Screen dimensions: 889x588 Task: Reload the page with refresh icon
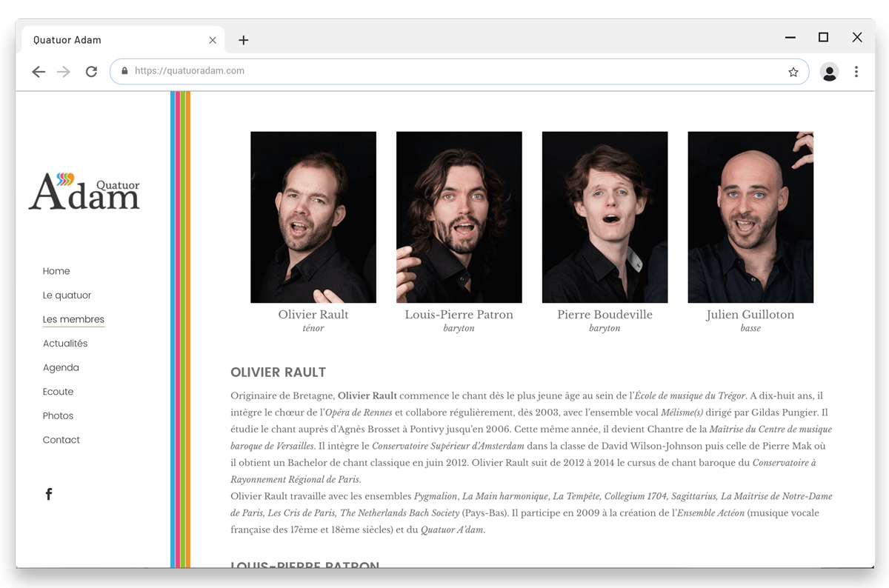91,72
